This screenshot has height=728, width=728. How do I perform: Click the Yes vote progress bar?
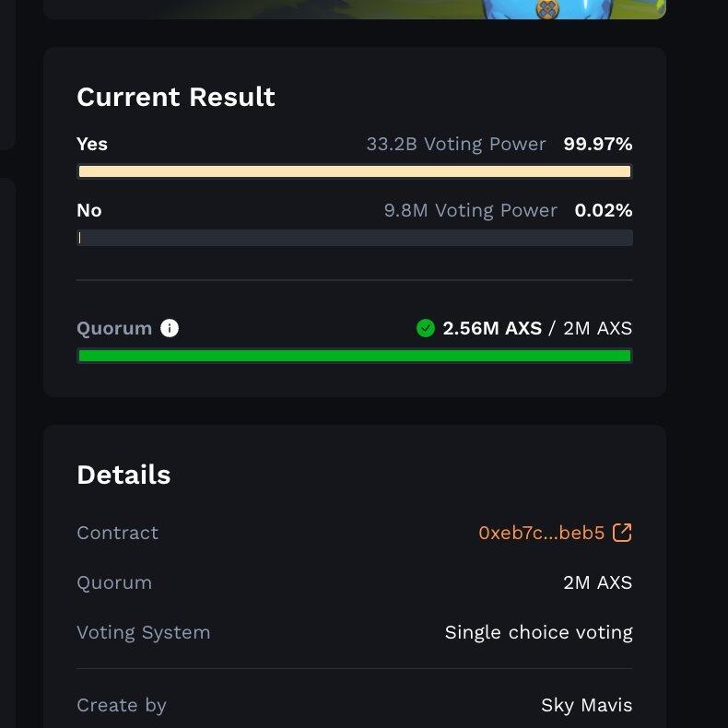click(355, 171)
